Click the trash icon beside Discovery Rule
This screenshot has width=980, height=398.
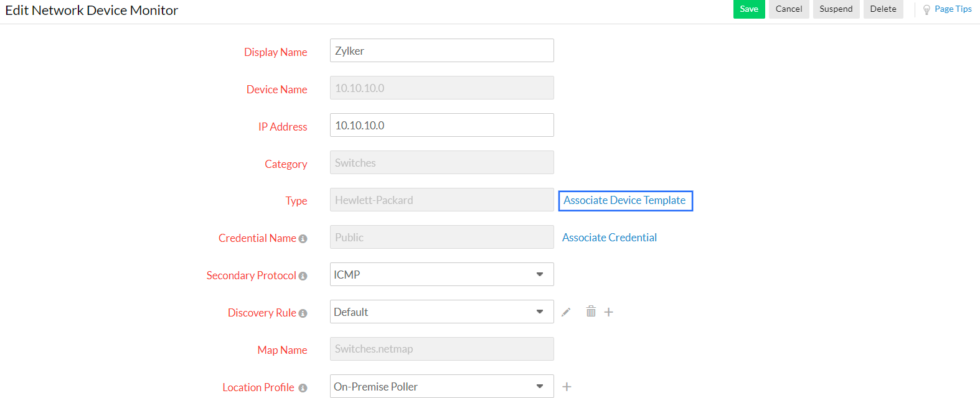590,312
